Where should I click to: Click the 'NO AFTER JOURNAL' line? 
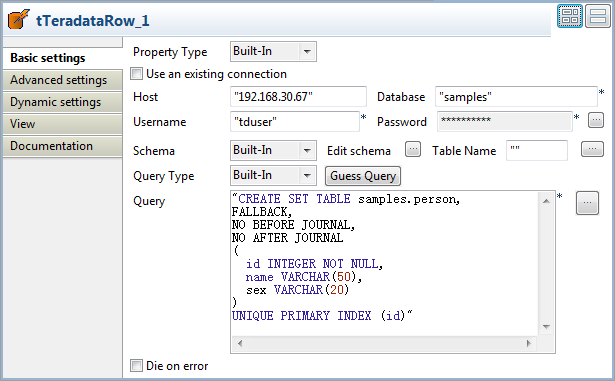click(287, 238)
